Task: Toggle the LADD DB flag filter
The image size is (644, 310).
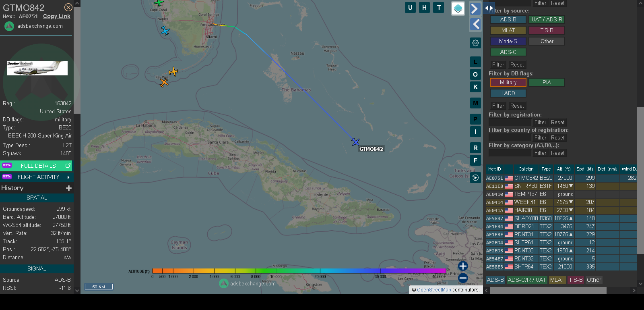Action: (x=508, y=93)
